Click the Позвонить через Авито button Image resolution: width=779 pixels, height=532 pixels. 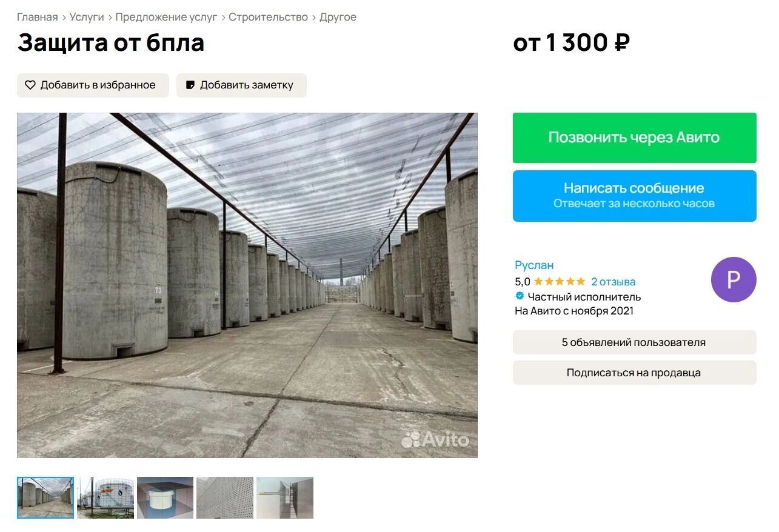(x=635, y=138)
